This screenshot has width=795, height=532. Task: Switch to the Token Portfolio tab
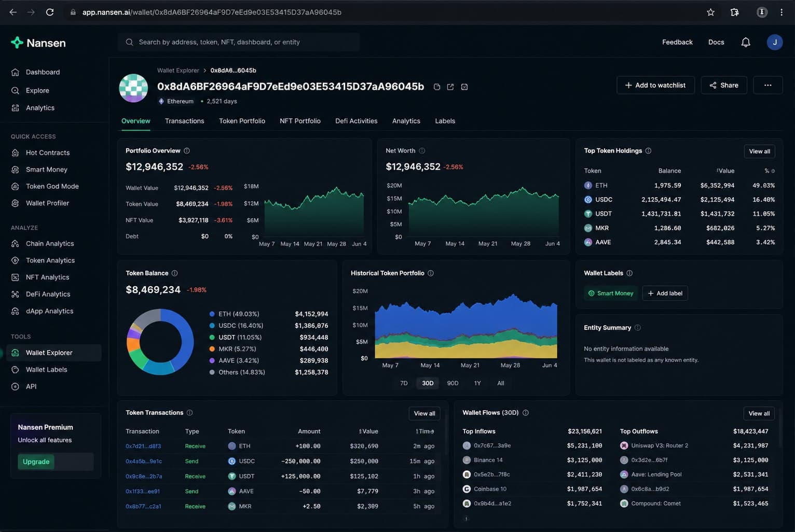(x=242, y=121)
